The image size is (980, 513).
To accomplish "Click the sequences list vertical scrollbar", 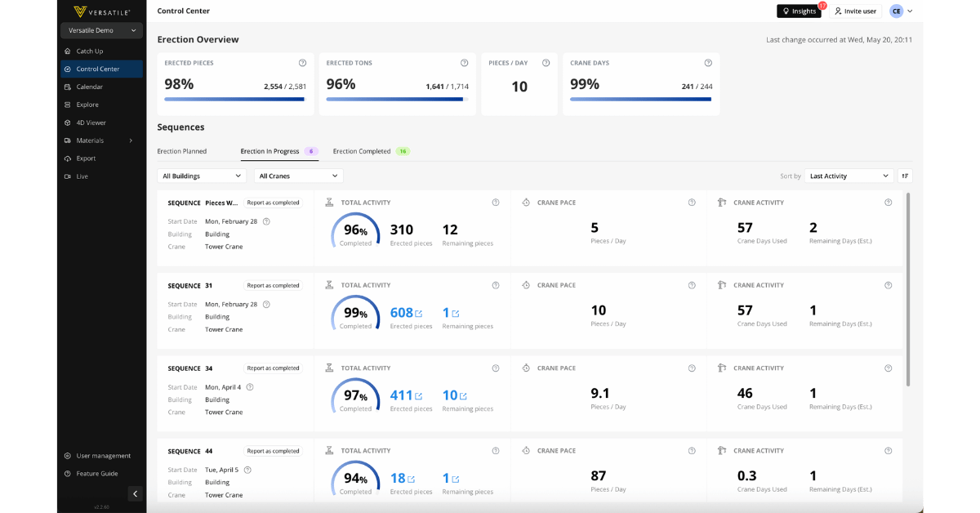I will 907,289.
